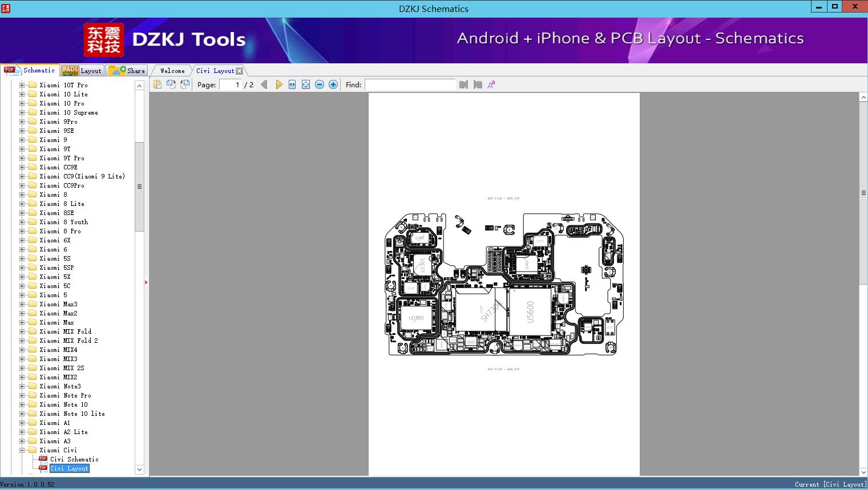This screenshot has width=868, height=490.
Task: Click the app icon in the title bar
Action: coord(5,9)
